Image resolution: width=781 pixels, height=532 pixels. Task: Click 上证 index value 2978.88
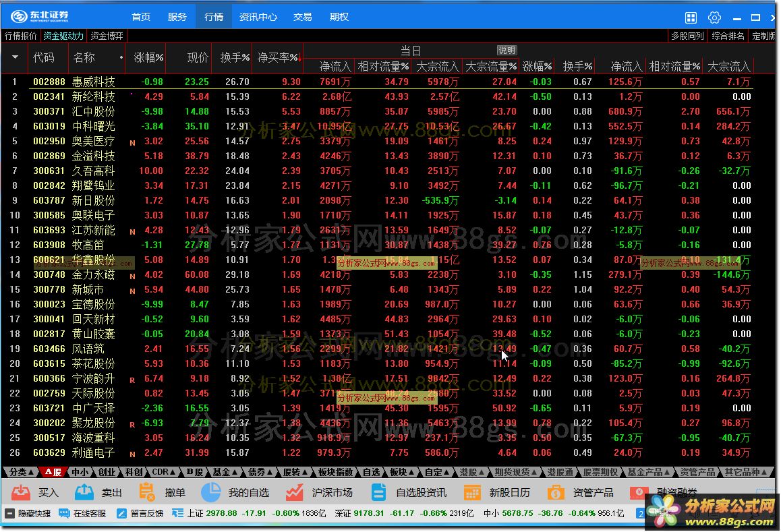click(222, 513)
